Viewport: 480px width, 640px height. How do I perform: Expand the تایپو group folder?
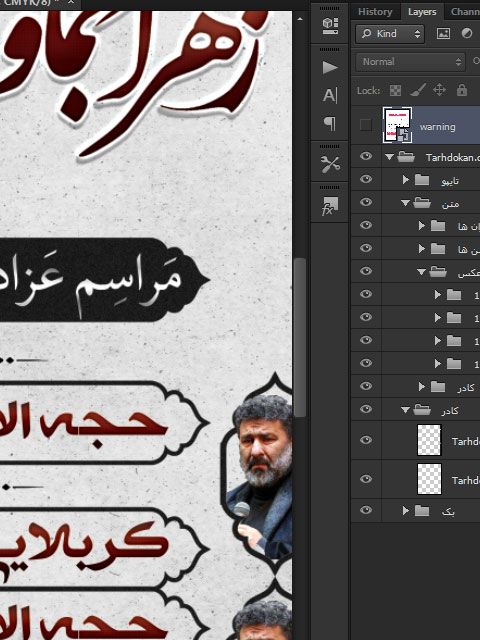(x=405, y=179)
